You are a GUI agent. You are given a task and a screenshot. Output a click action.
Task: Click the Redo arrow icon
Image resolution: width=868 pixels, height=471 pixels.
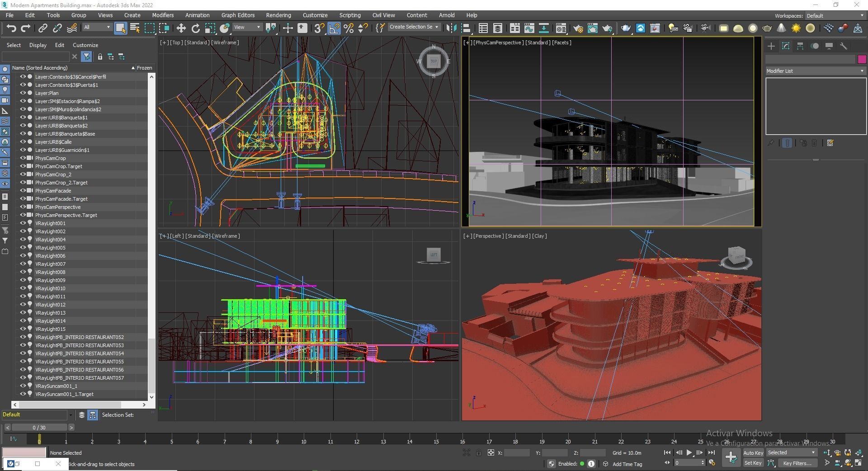pos(25,28)
